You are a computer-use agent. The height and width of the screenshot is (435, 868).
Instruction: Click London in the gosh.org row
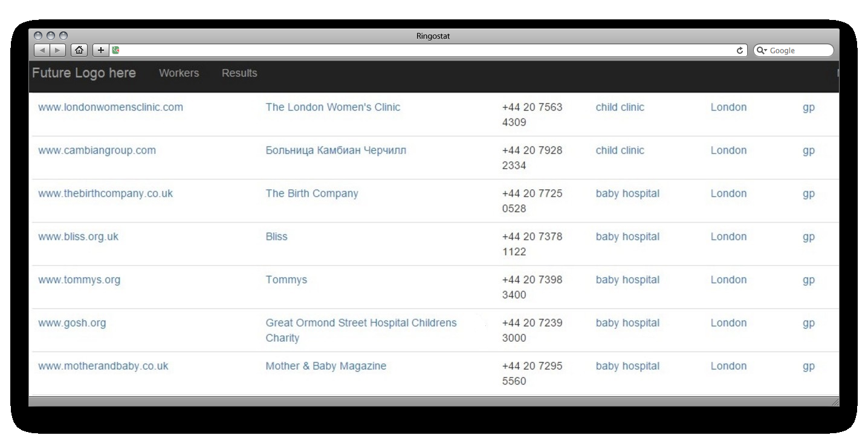point(728,322)
